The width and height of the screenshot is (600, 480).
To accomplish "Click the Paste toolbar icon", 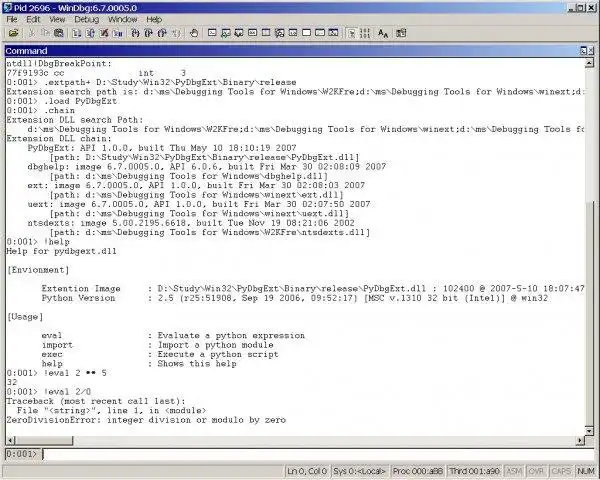I will click(59, 33).
